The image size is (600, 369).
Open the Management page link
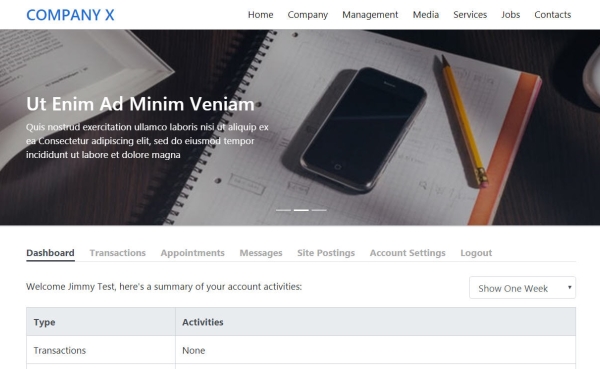tap(370, 15)
